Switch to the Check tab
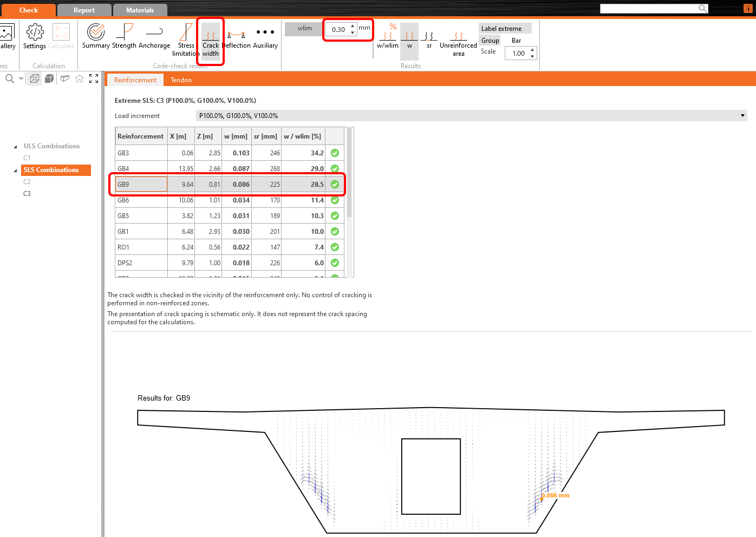 coord(29,10)
